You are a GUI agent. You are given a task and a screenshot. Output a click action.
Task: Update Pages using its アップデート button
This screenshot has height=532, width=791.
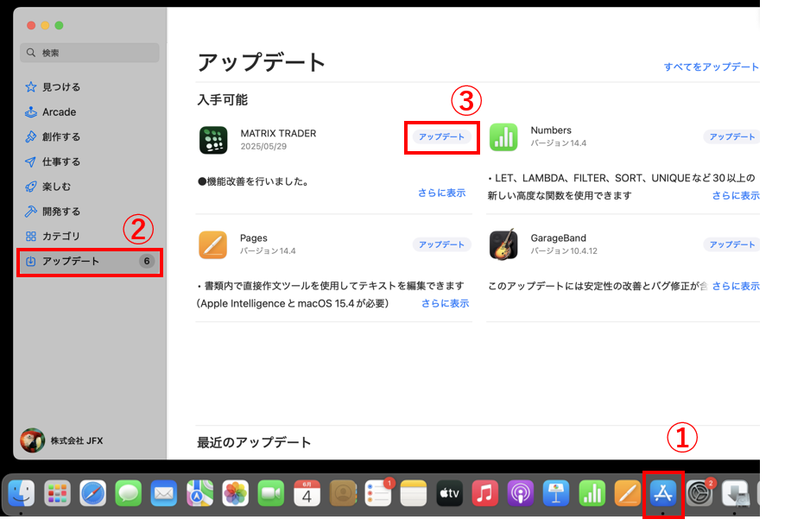coord(441,244)
